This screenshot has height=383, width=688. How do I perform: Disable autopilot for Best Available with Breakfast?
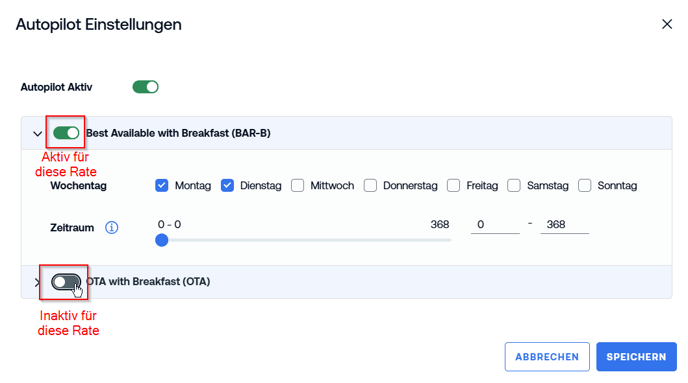tap(66, 133)
